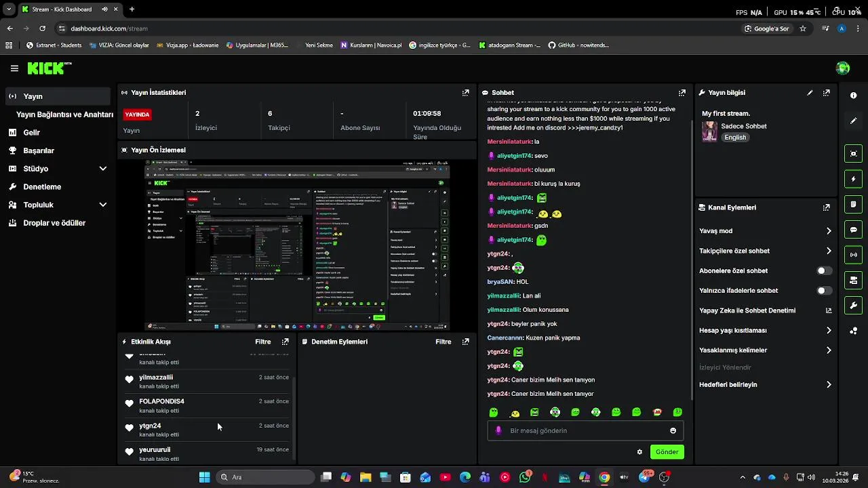The width and height of the screenshot is (868, 488).
Task: Pop out the Sohbet chat panel
Action: click(682, 93)
